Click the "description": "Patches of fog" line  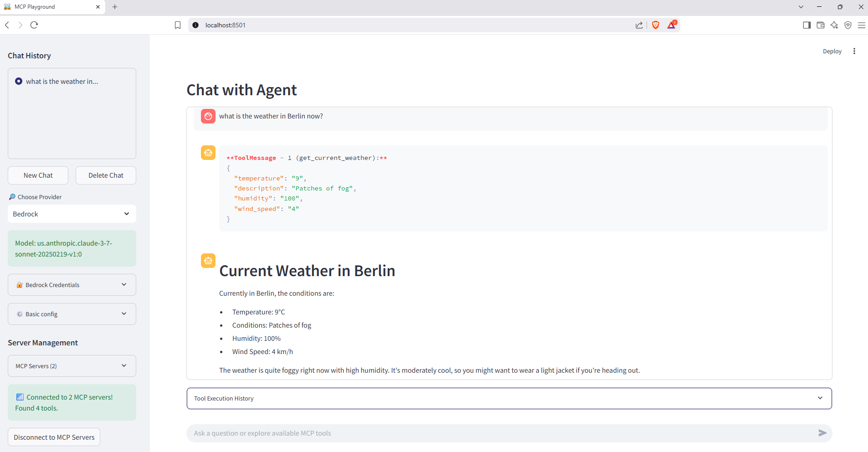(x=295, y=188)
